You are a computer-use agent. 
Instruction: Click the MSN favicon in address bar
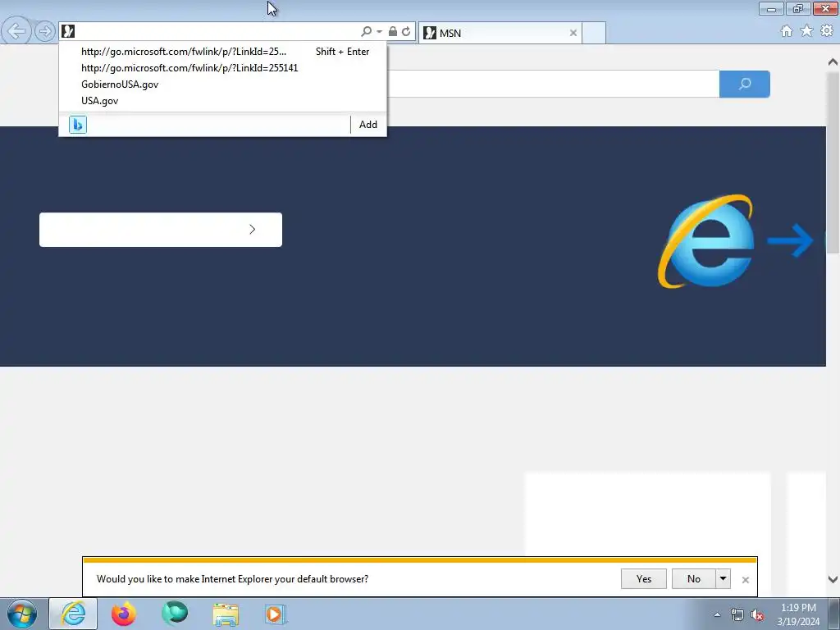(68, 31)
